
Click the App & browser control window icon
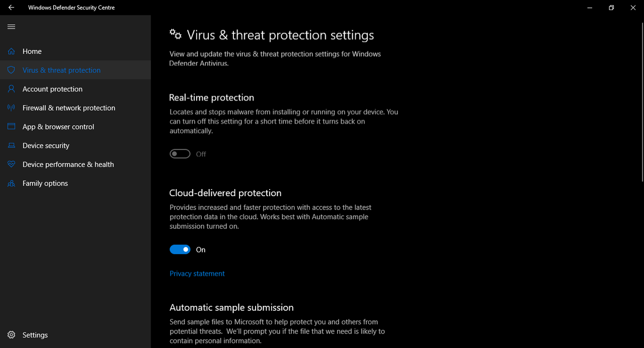11,127
